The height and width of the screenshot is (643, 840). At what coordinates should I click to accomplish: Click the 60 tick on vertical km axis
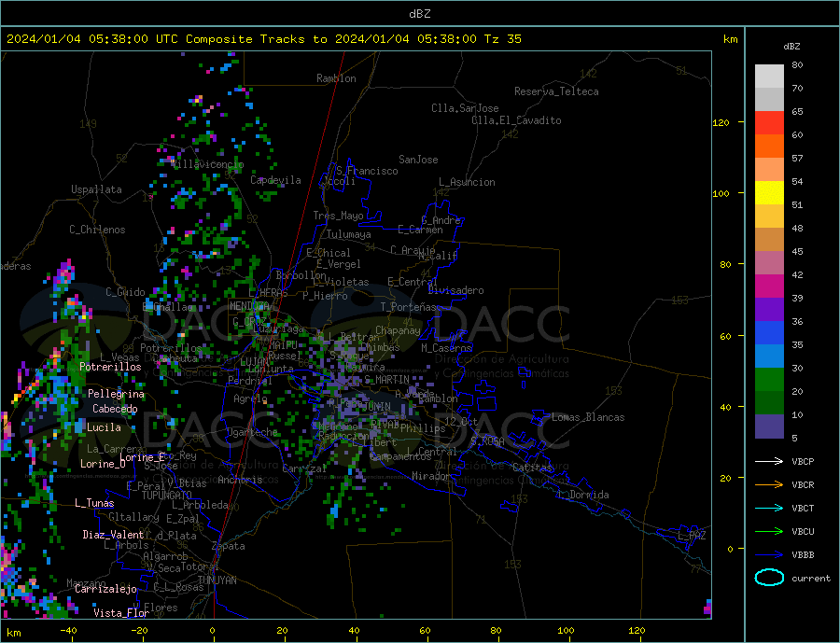(x=725, y=337)
